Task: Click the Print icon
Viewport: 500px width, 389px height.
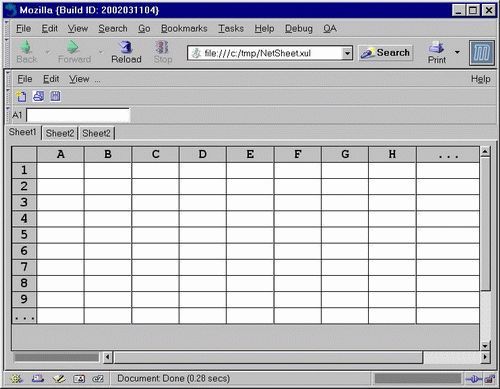Action: [x=436, y=47]
